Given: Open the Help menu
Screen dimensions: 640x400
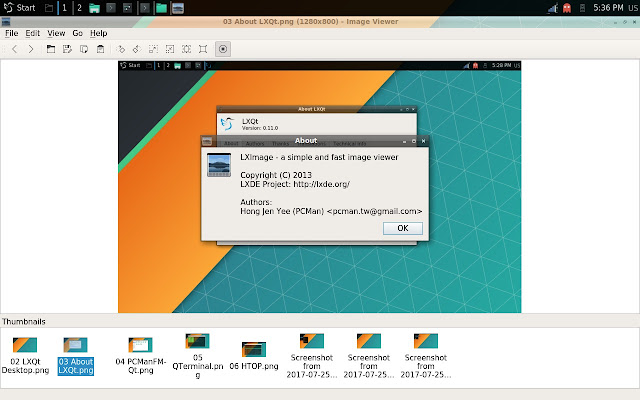Looking at the screenshot, I should click(x=98, y=33).
